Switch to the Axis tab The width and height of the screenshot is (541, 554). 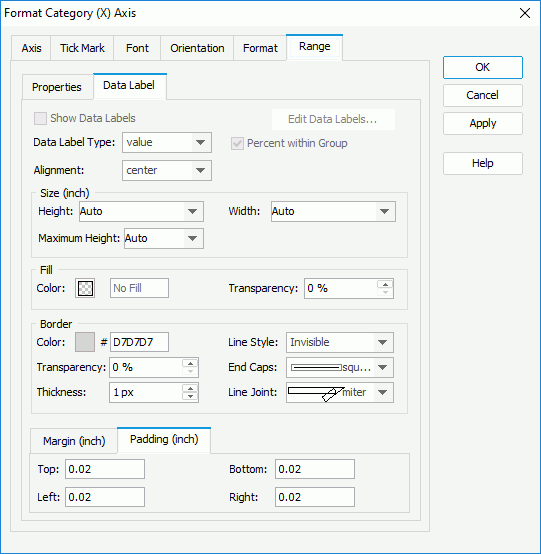31,48
